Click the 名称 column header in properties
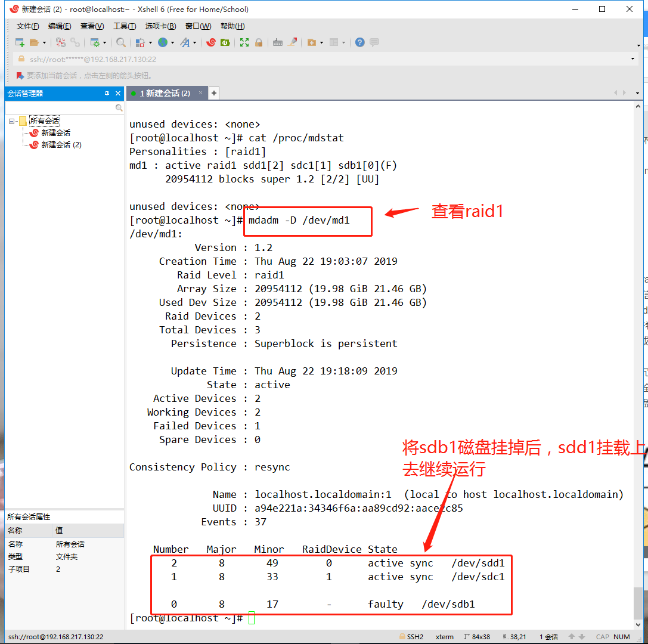Viewport: 648px width, 644px height. coord(29,531)
